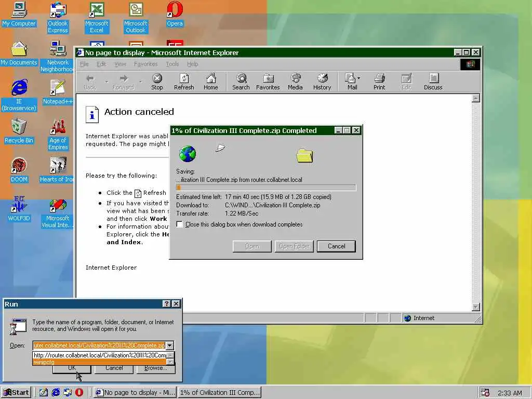Click the Show Desktop Quick Launch icon
Image resolution: width=532 pixels, height=399 pixels.
point(44,393)
